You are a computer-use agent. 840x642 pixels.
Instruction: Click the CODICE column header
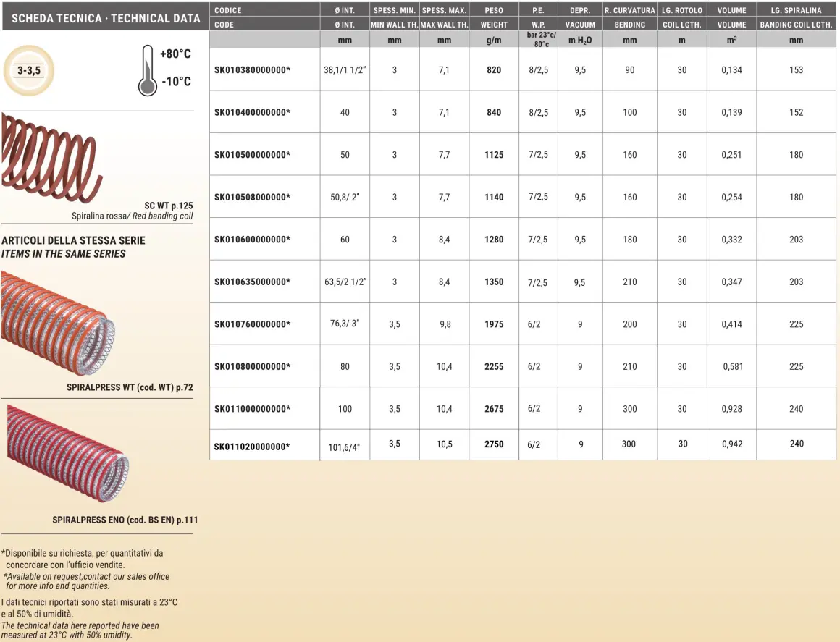tap(228, 11)
